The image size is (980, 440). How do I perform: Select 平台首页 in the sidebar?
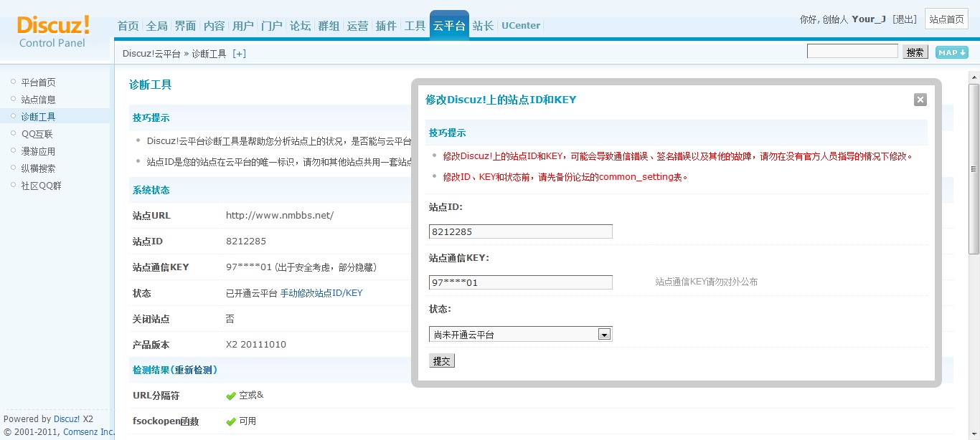[x=38, y=82]
